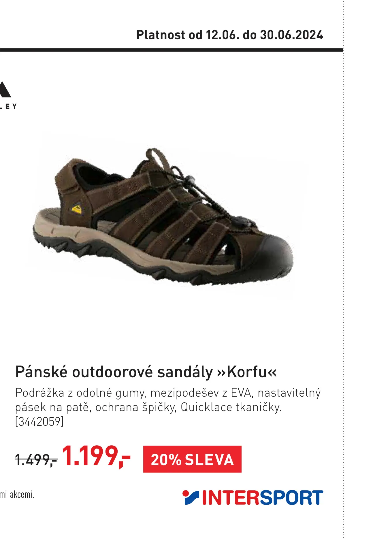
Task: Click the sale price 1.199,-
Action: 96,456
